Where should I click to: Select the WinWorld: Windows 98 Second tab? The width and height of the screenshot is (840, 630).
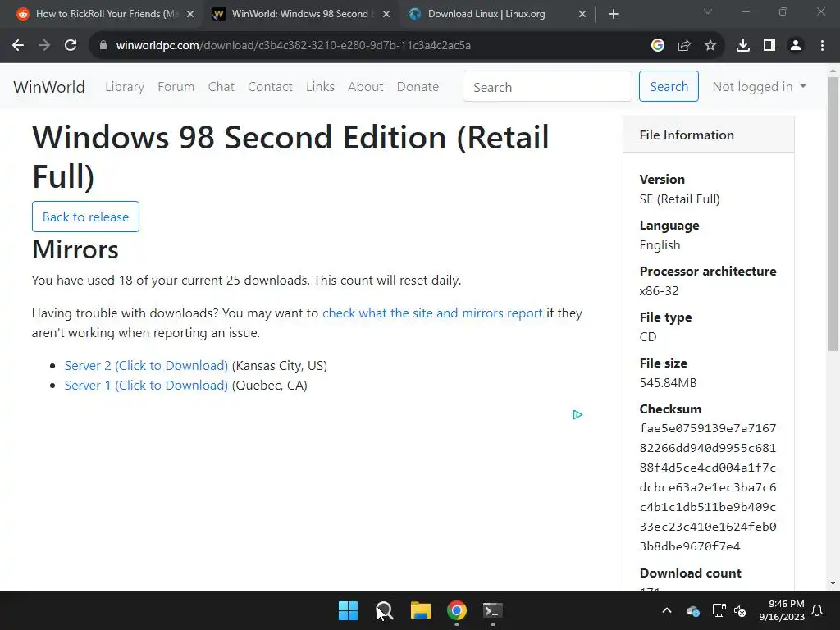(x=300, y=14)
